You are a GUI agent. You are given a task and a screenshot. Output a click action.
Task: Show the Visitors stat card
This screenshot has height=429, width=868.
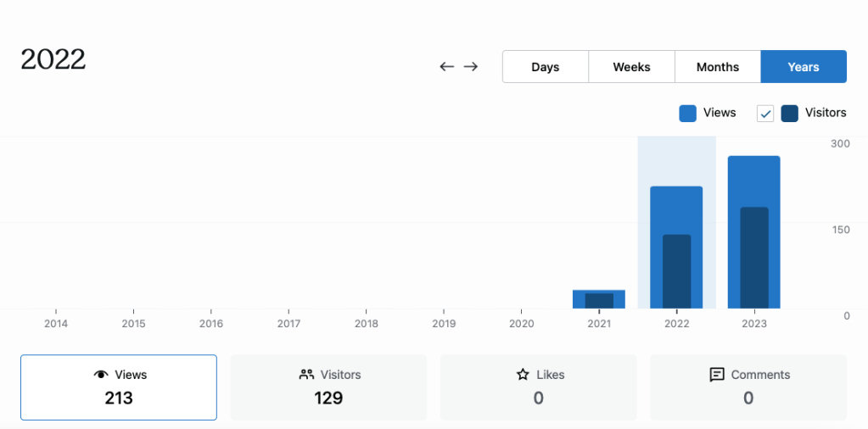pyautogui.click(x=328, y=387)
